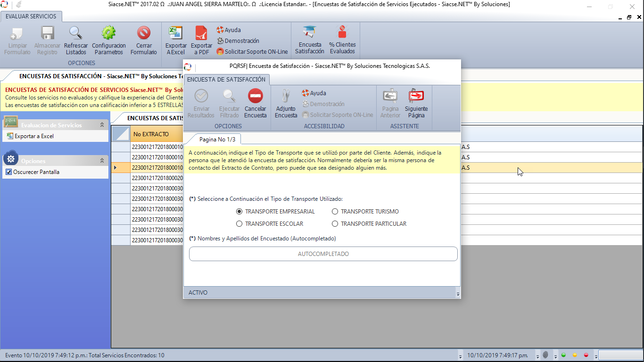The width and height of the screenshot is (644, 362).
Task: Click ACTIVO status label in dialog
Action: pyautogui.click(x=198, y=293)
